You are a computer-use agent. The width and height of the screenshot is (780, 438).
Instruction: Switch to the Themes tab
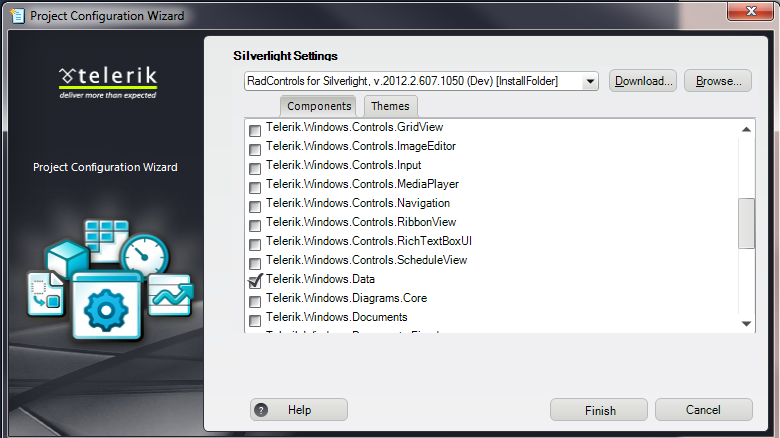(x=390, y=106)
